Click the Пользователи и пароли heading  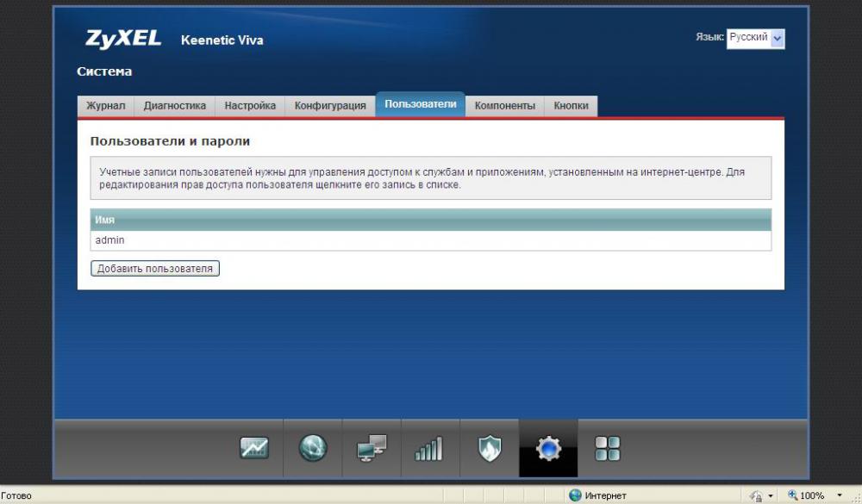coord(170,141)
